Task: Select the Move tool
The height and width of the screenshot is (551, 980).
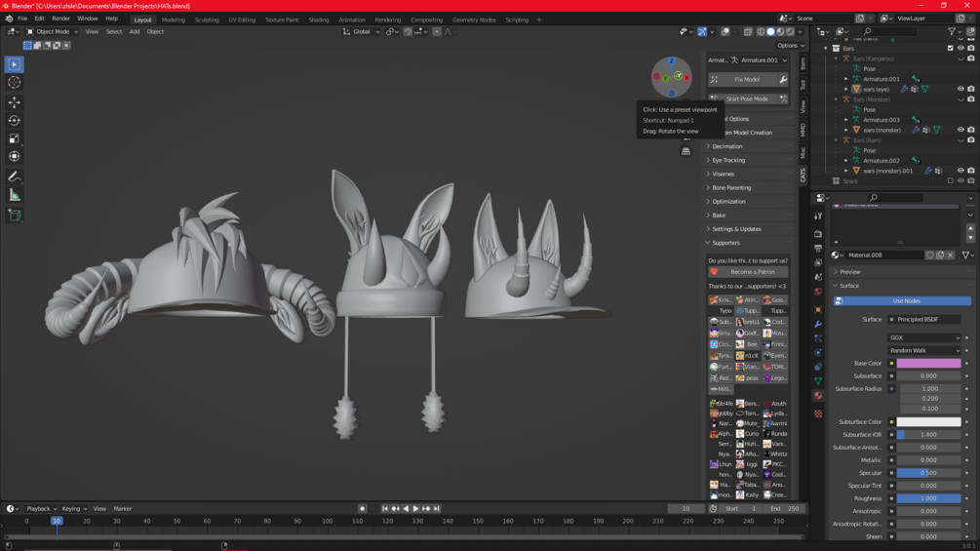Action: click(15, 102)
